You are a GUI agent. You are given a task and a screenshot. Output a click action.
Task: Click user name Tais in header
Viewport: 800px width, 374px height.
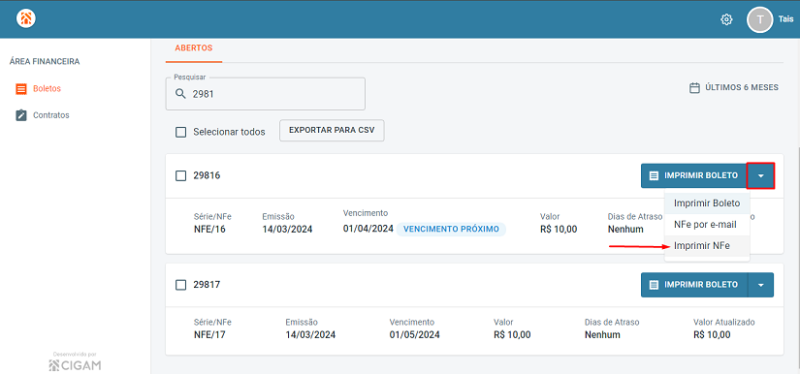pos(786,19)
